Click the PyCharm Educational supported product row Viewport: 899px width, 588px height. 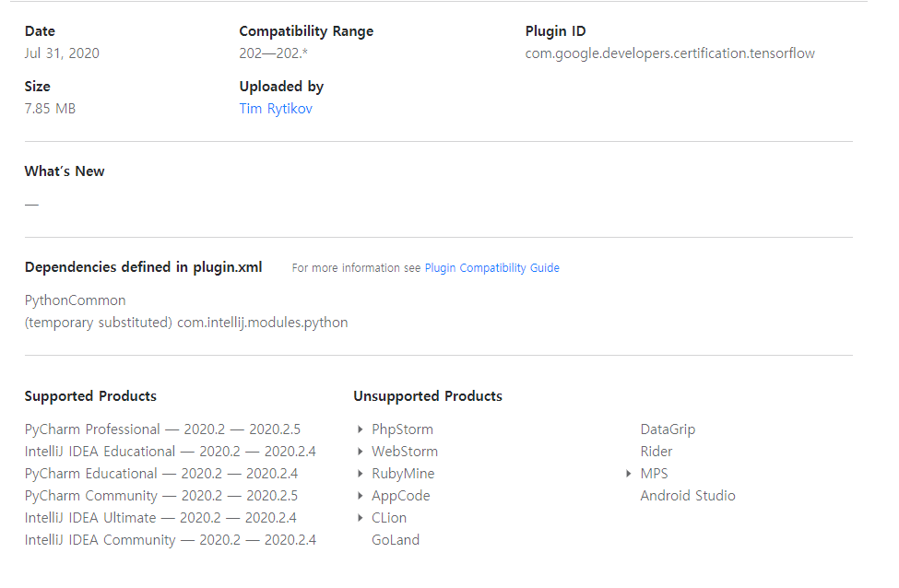tap(161, 474)
